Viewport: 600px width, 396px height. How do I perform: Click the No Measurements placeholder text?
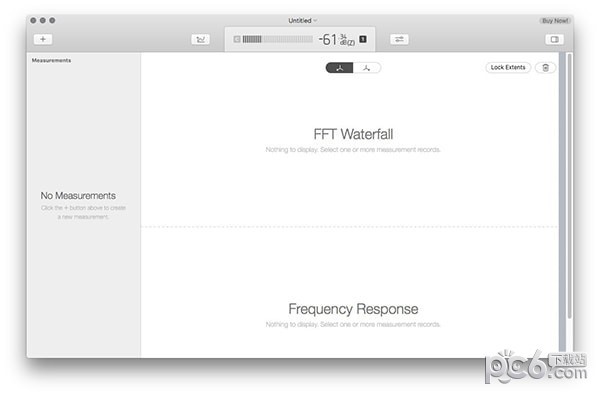click(78, 196)
